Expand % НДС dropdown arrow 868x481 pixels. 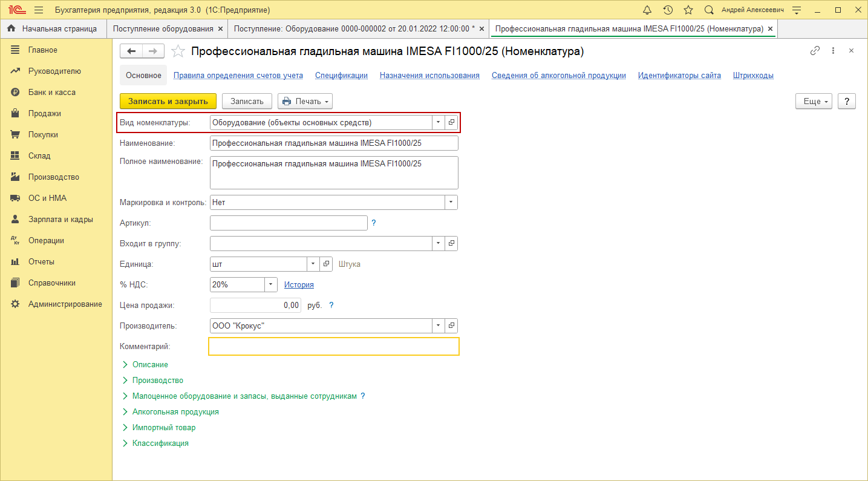[x=270, y=284]
